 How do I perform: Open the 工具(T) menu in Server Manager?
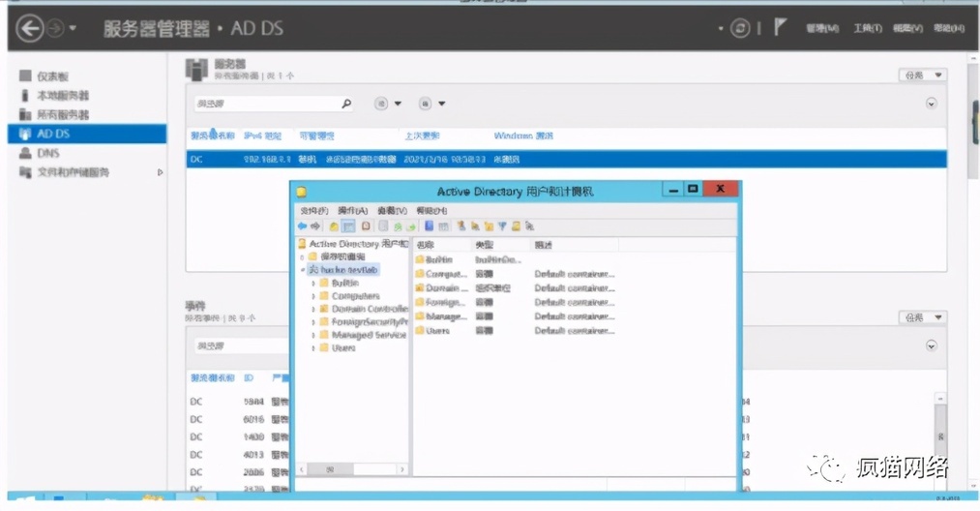pos(868,28)
